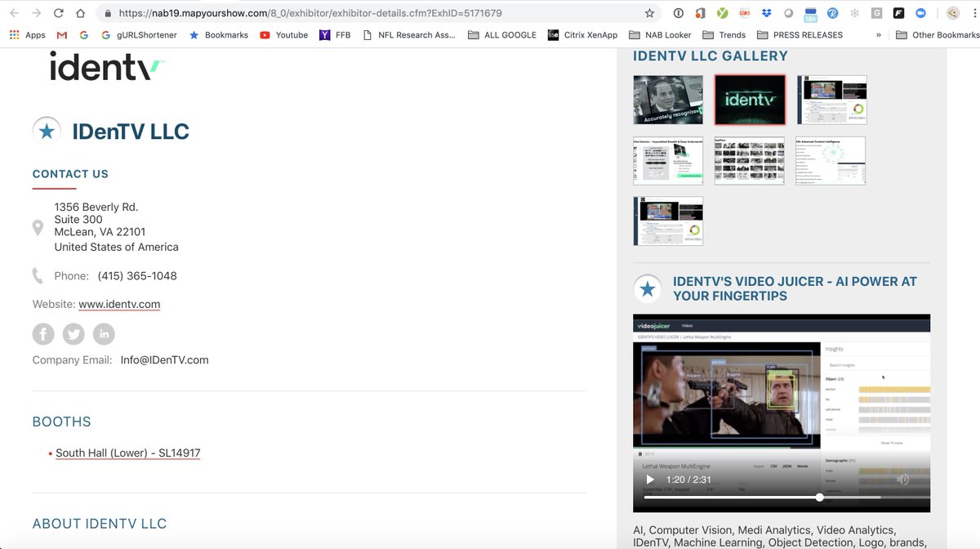Email Info@IDenTV.com address
The image size is (980, 549).
164,359
